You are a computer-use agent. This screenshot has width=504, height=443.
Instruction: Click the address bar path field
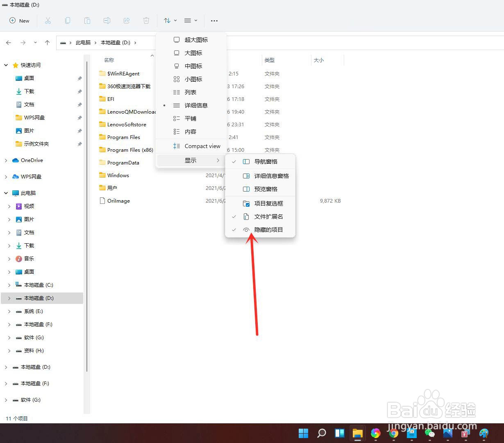[280, 43]
